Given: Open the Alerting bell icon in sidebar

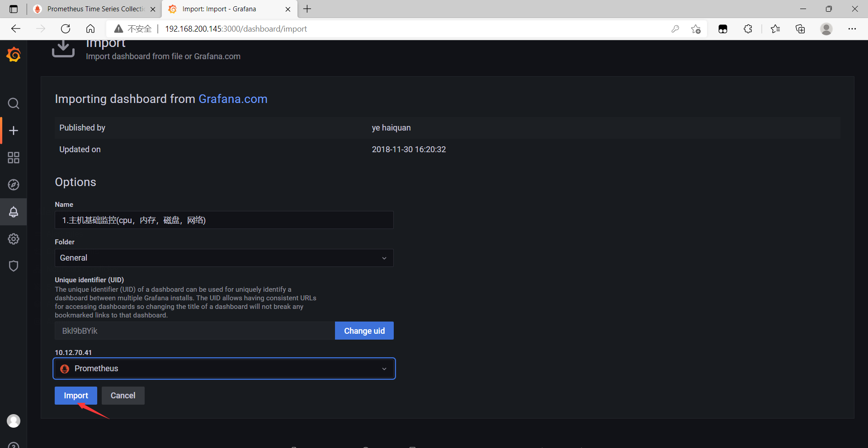Looking at the screenshot, I should [x=14, y=212].
